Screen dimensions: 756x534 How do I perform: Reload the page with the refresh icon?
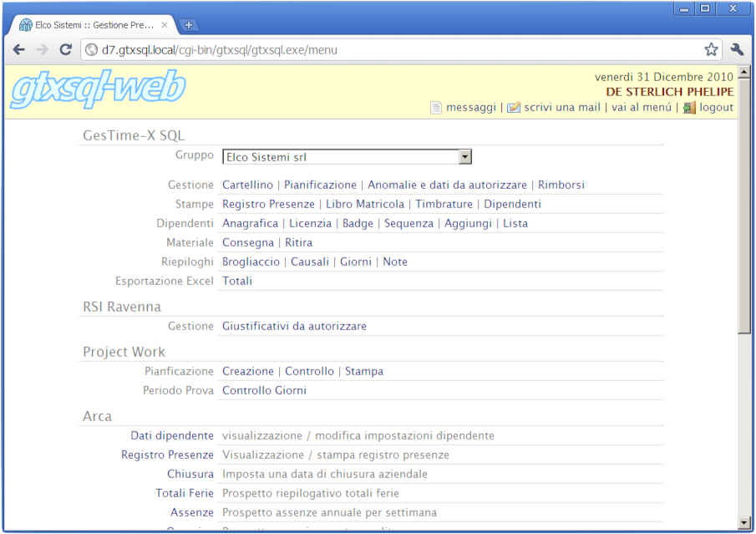coord(65,49)
